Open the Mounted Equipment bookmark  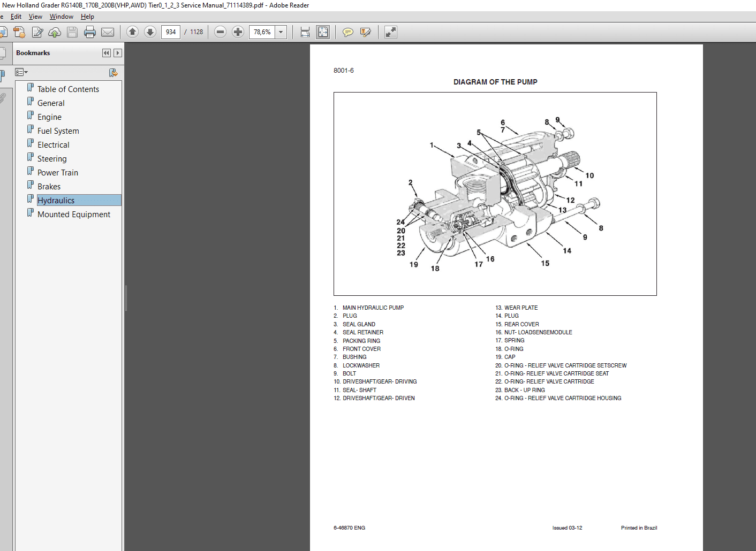coord(74,215)
